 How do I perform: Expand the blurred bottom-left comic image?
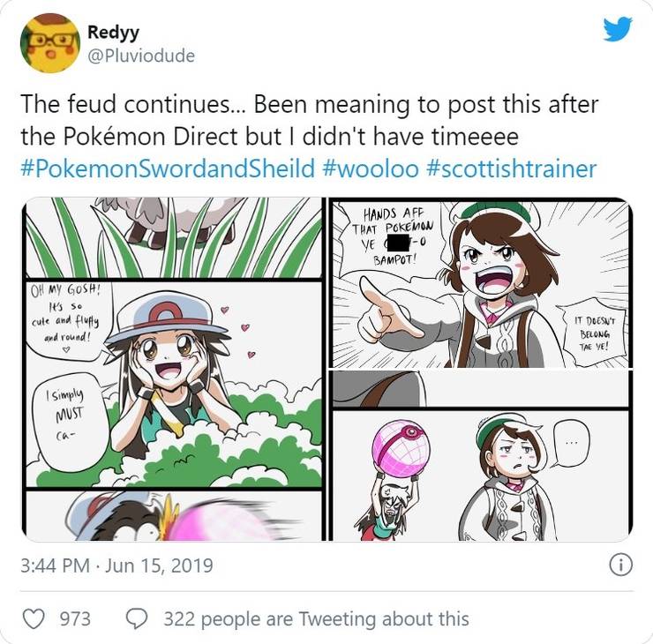click(x=173, y=516)
